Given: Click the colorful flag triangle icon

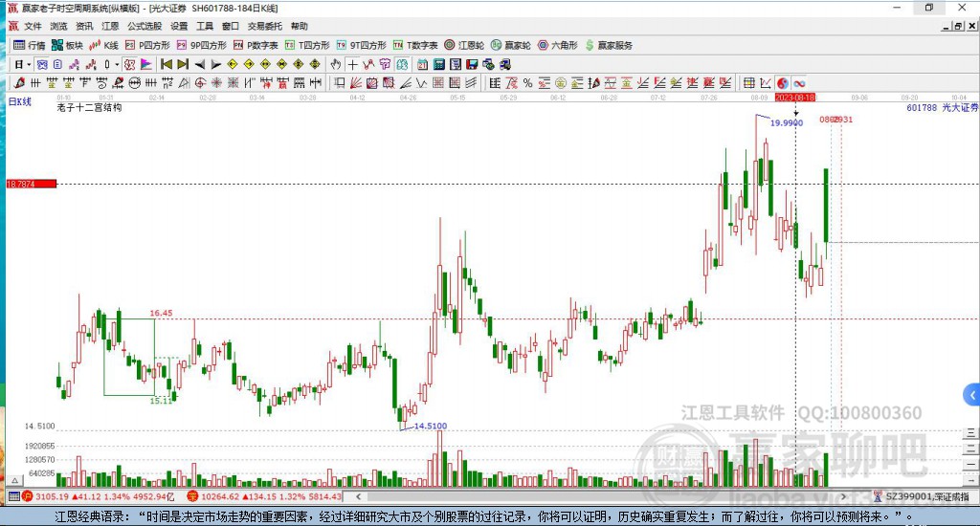Looking at the screenshot, I should point(145,64).
